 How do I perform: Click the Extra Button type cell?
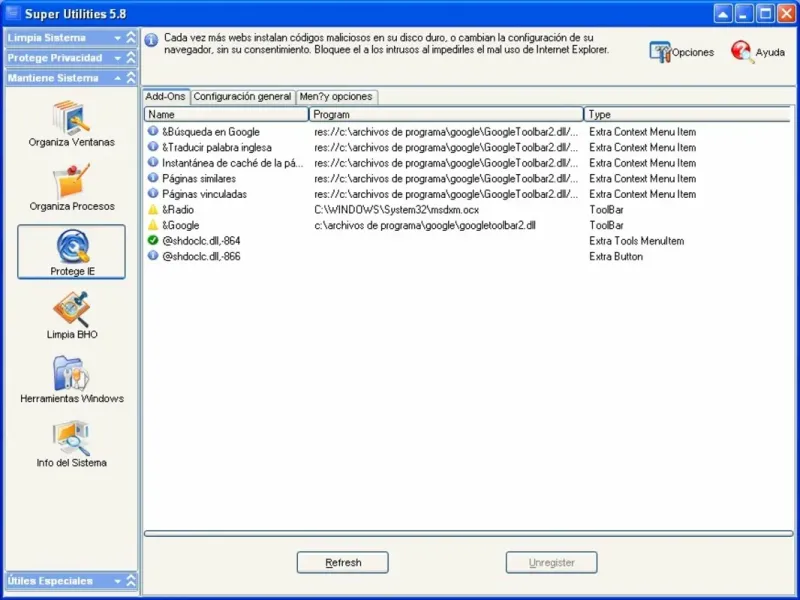[616, 256]
